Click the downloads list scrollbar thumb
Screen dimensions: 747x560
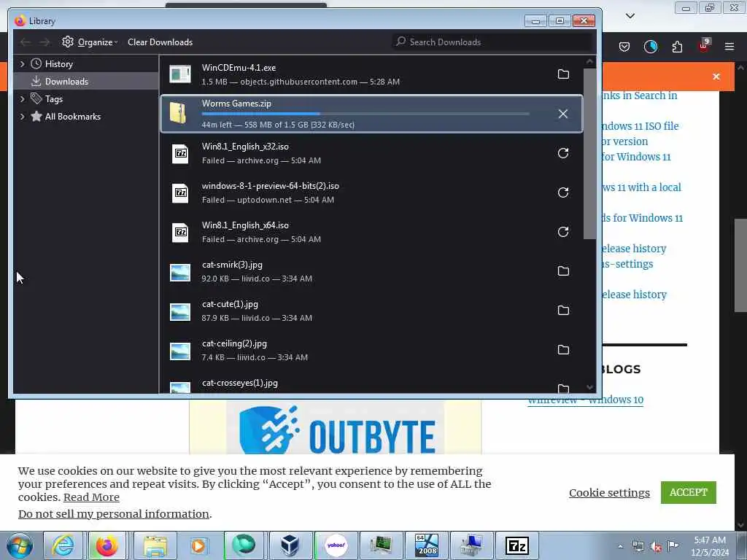point(589,153)
